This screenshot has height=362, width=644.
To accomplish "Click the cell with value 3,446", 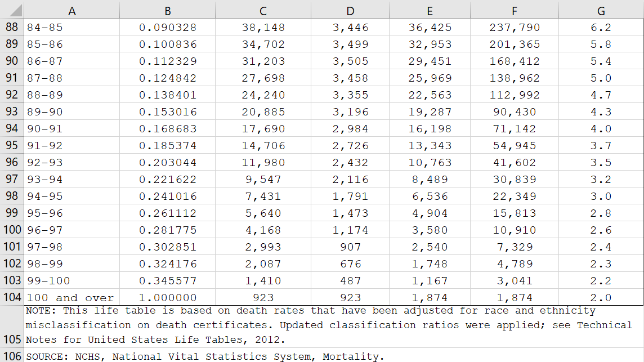I will (x=350, y=26).
